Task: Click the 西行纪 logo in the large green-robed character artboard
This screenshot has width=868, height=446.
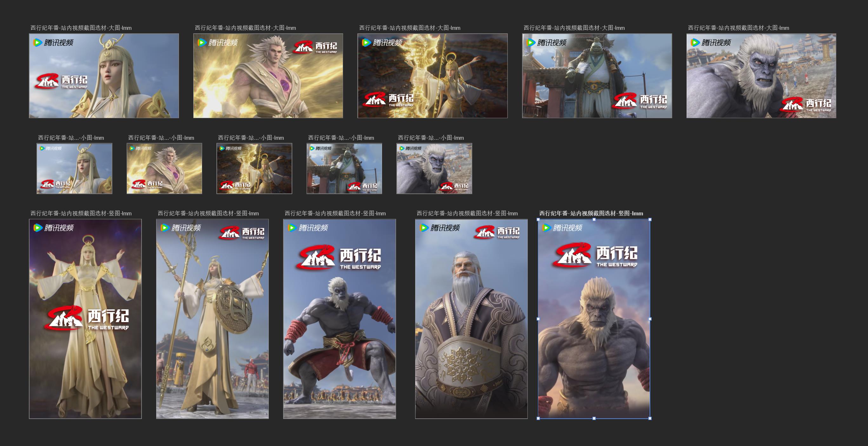Action: point(640,101)
